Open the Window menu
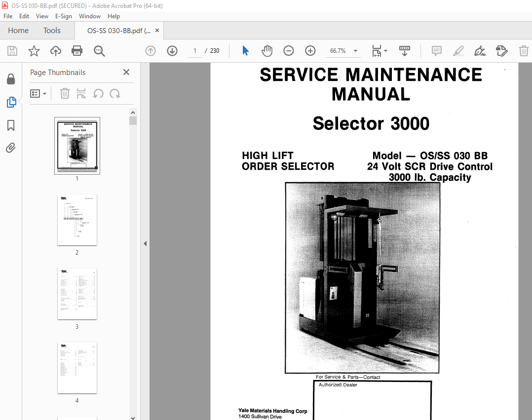 point(90,16)
